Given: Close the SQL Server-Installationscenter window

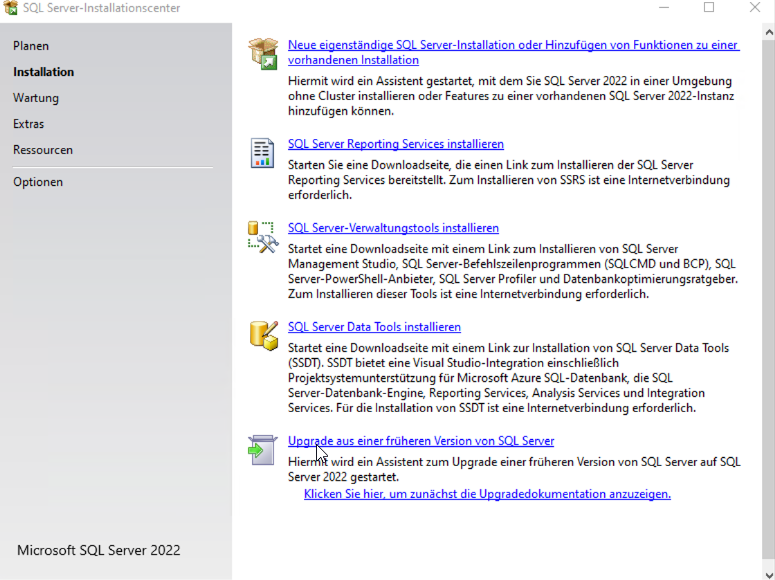Looking at the screenshot, I should click(x=754, y=7).
